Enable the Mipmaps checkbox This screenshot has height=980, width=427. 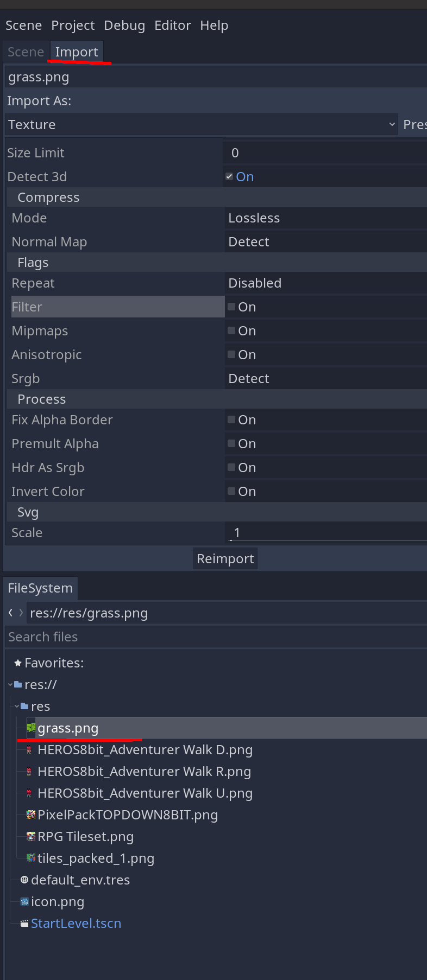coord(231,330)
